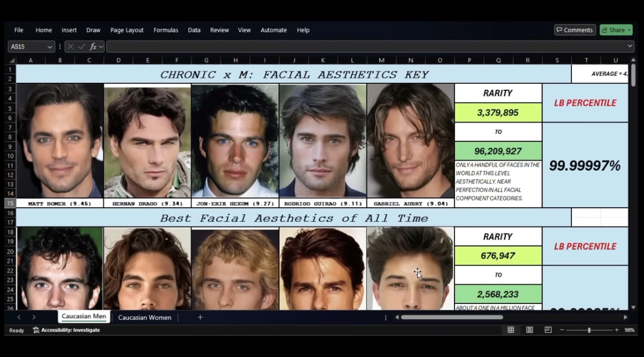Click zoom out minus button

pyautogui.click(x=562, y=330)
